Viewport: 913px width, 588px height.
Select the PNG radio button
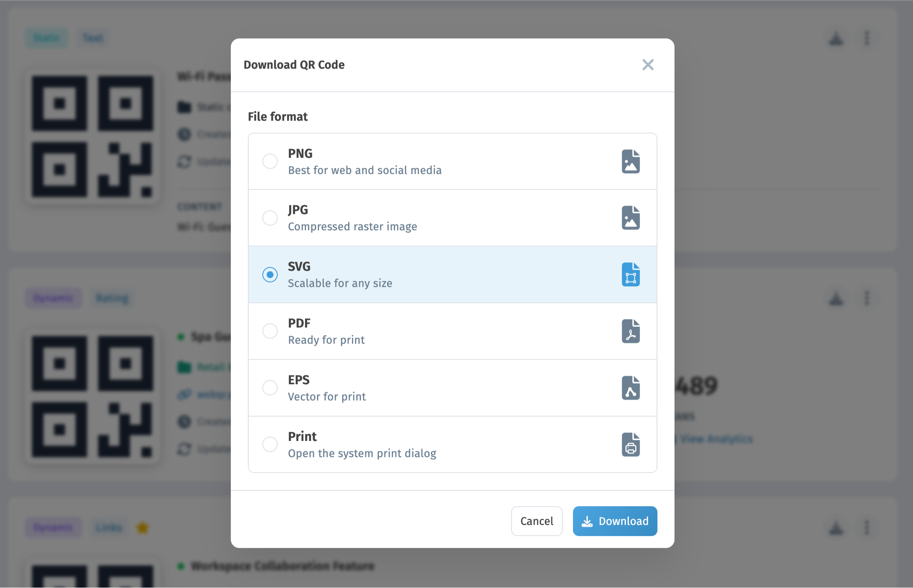[270, 162]
